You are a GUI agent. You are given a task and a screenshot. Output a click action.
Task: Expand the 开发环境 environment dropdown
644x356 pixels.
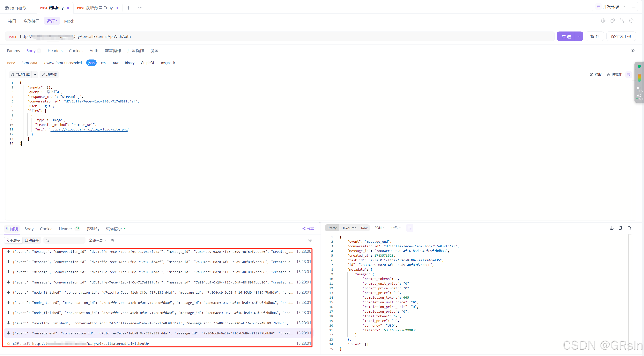pos(611,7)
